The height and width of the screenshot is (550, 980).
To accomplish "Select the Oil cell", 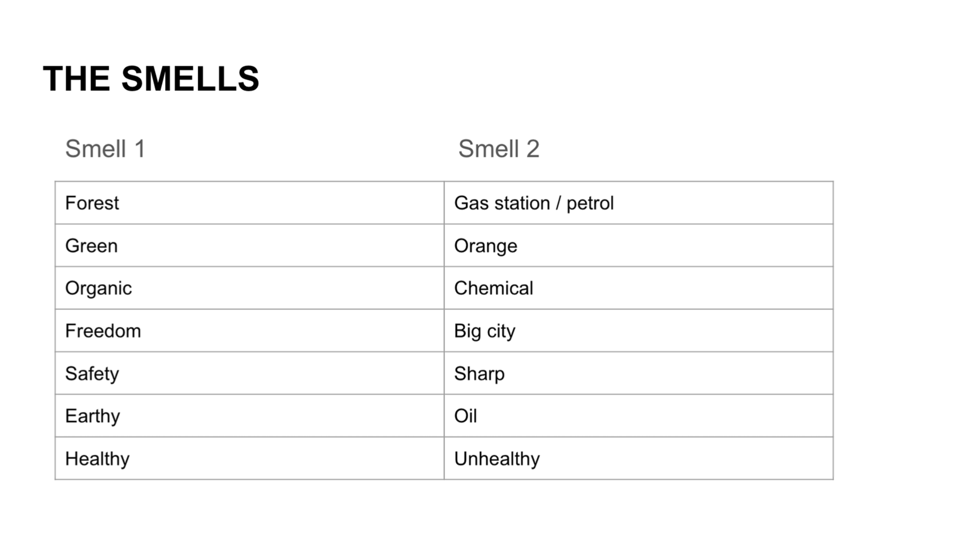I will coord(639,415).
